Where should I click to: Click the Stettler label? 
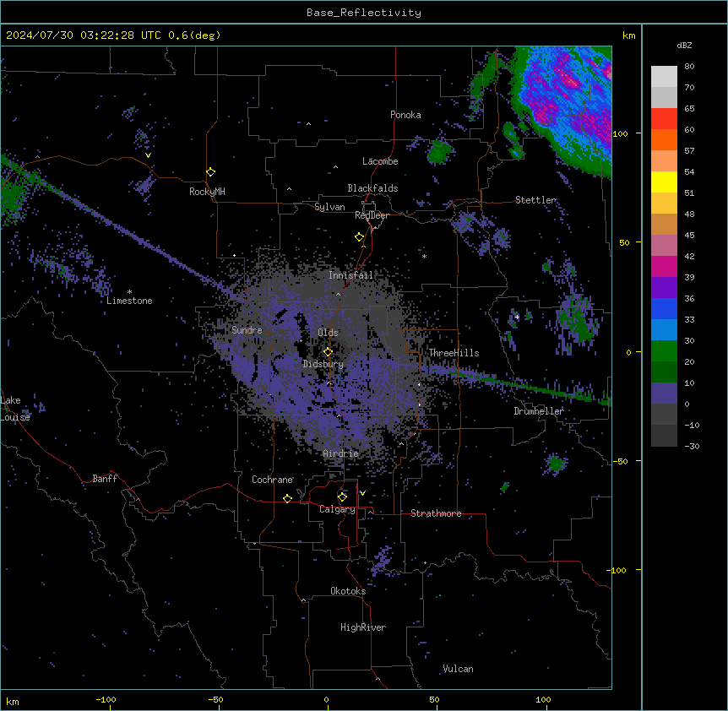point(535,200)
